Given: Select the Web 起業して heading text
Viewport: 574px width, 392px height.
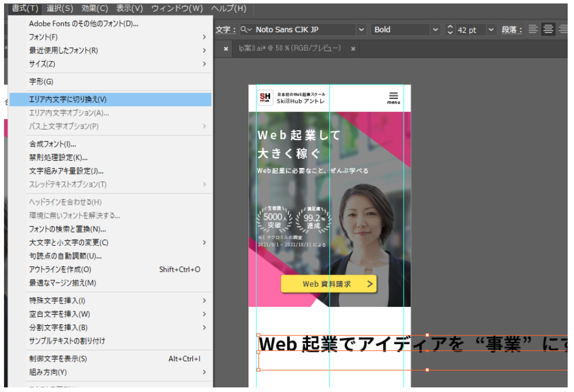Looking at the screenshot, I should pos(299,135).
